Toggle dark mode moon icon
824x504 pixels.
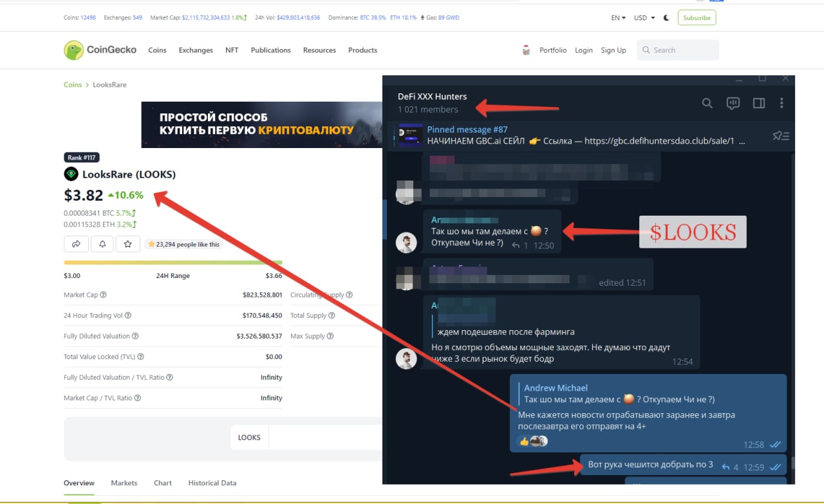666,18
